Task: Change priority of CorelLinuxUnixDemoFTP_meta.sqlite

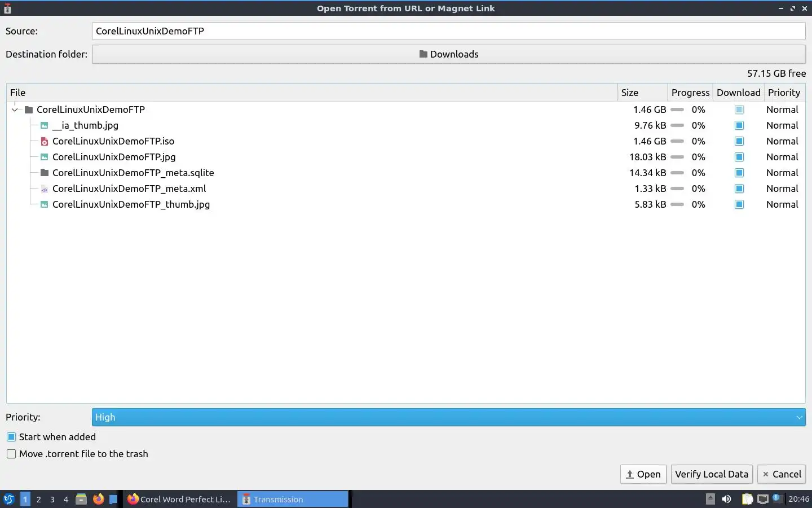Action: click(x=782, y=173)
